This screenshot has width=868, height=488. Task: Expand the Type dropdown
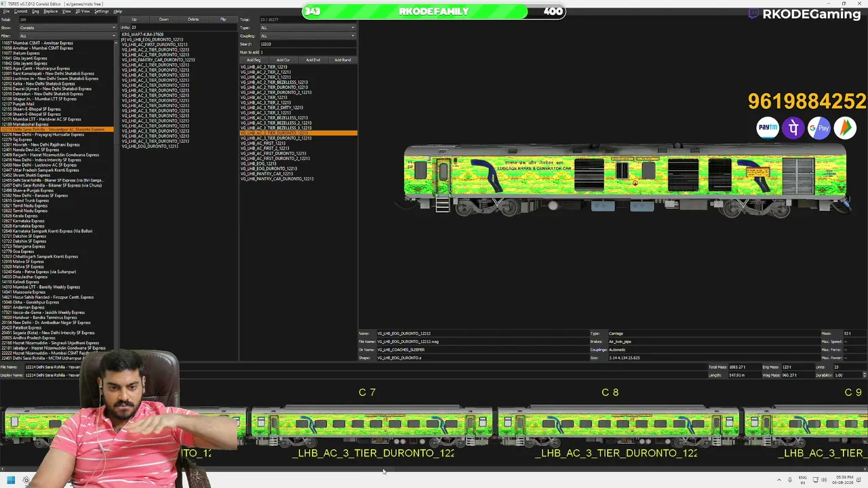pos(308,28)
